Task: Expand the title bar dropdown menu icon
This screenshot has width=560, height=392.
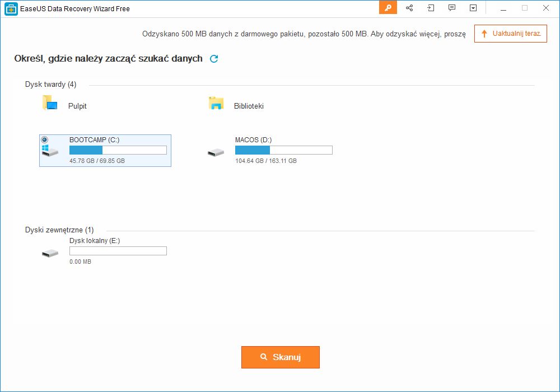Action: 473,8
